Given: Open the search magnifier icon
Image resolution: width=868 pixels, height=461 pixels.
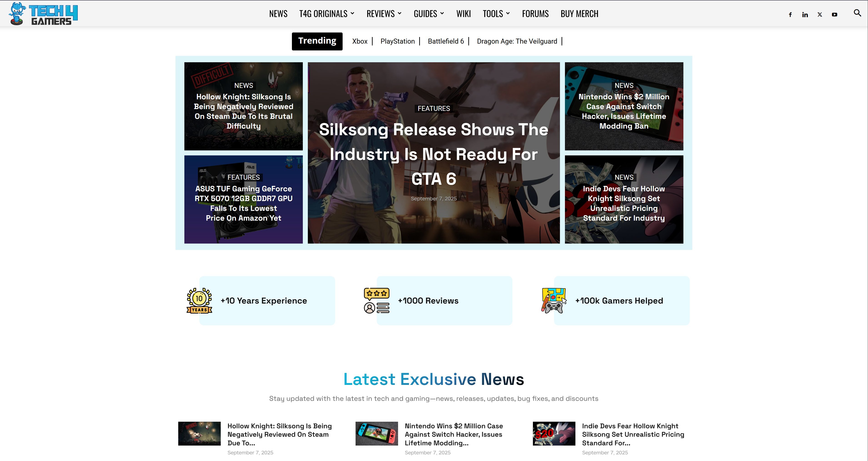Looking at the screenshot, I should point(857,13).
